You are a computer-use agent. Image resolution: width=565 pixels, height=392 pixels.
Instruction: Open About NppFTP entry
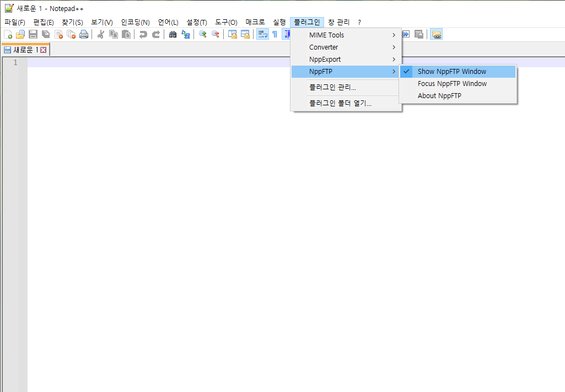click(x=458, y=96)
